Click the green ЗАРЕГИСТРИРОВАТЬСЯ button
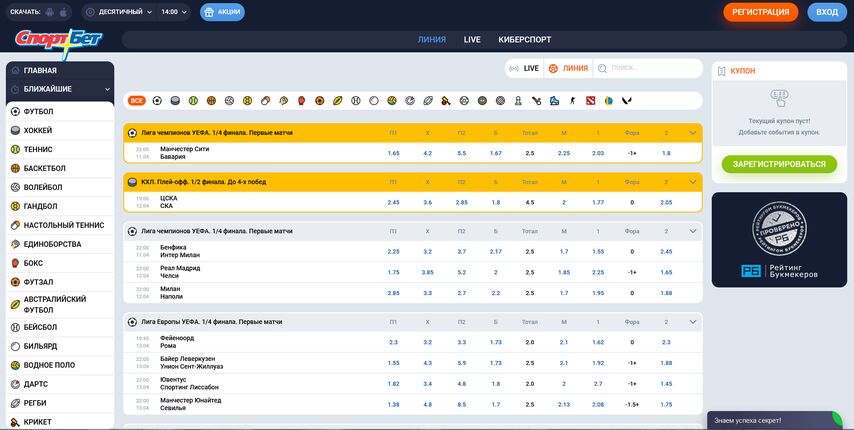 pos(779,164)
